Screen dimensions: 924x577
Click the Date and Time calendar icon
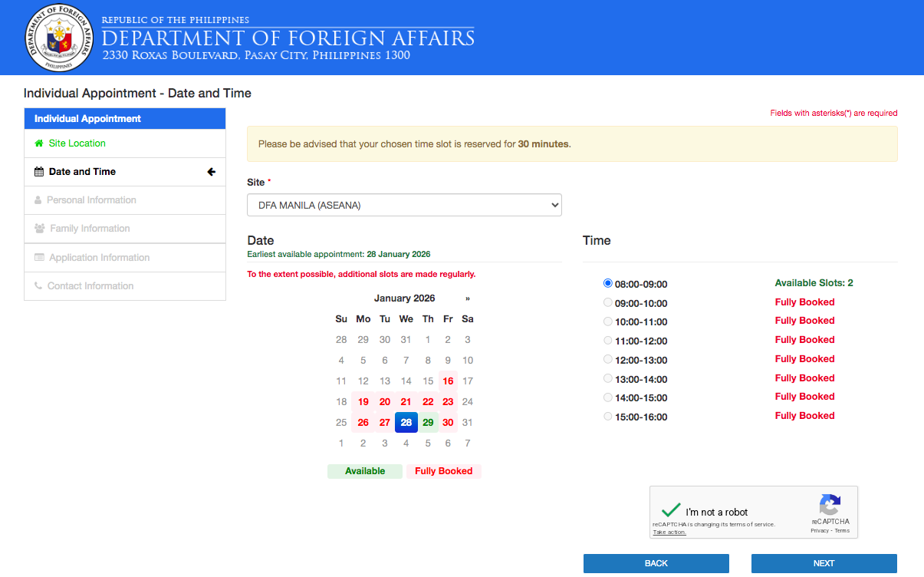pos(38,172)
